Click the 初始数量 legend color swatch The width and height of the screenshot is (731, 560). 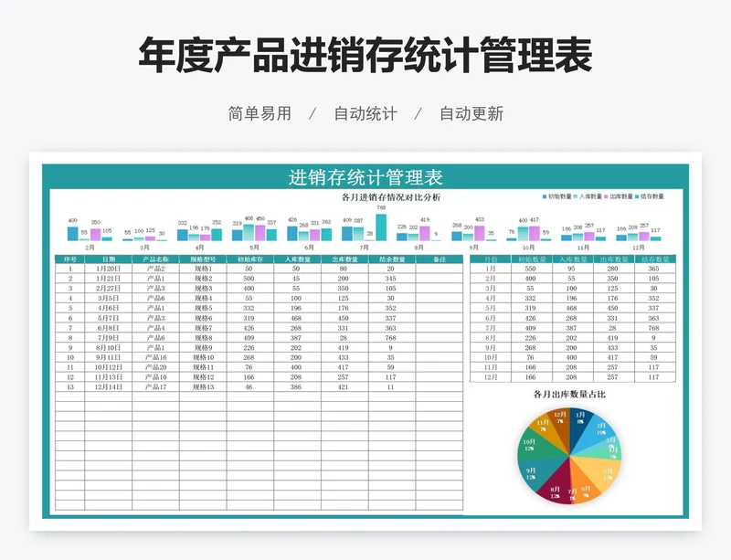click(x=544, y=196)
